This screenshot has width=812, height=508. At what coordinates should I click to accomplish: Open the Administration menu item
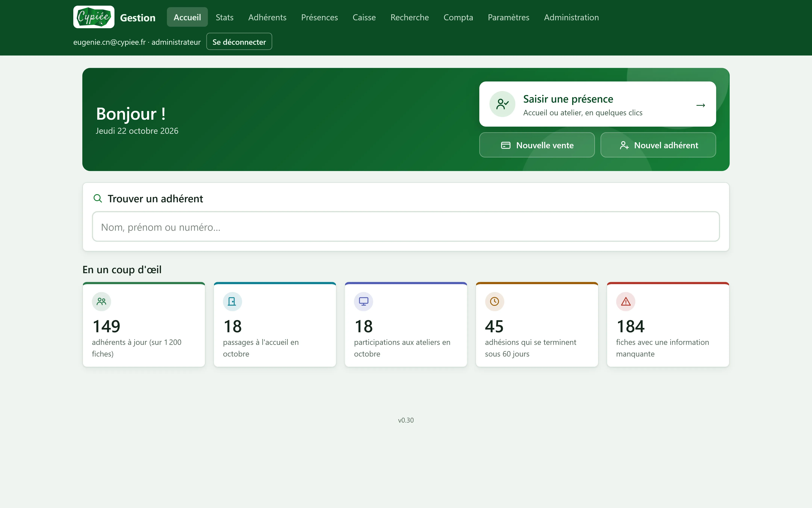pos(571,17)
